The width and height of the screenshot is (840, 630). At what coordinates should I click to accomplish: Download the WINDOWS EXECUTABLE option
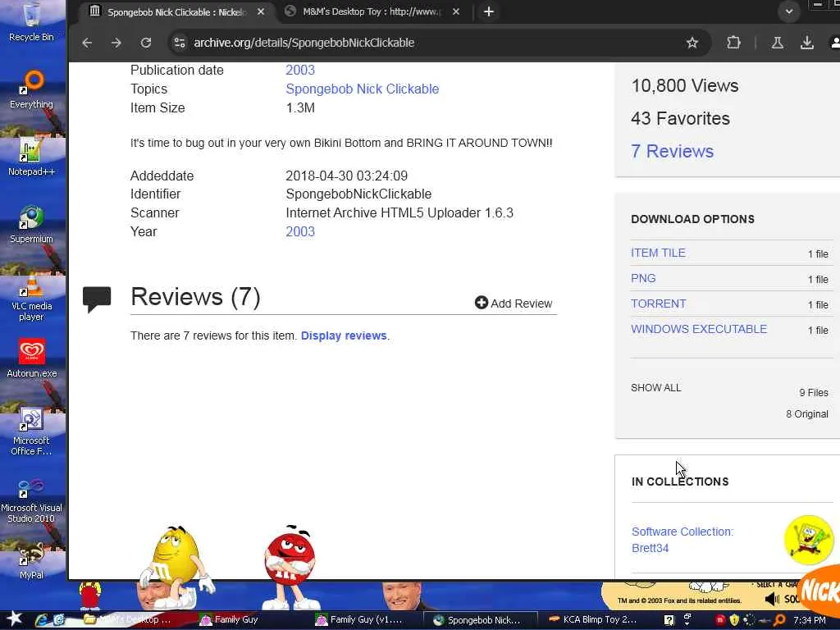[x=699, y=329]
